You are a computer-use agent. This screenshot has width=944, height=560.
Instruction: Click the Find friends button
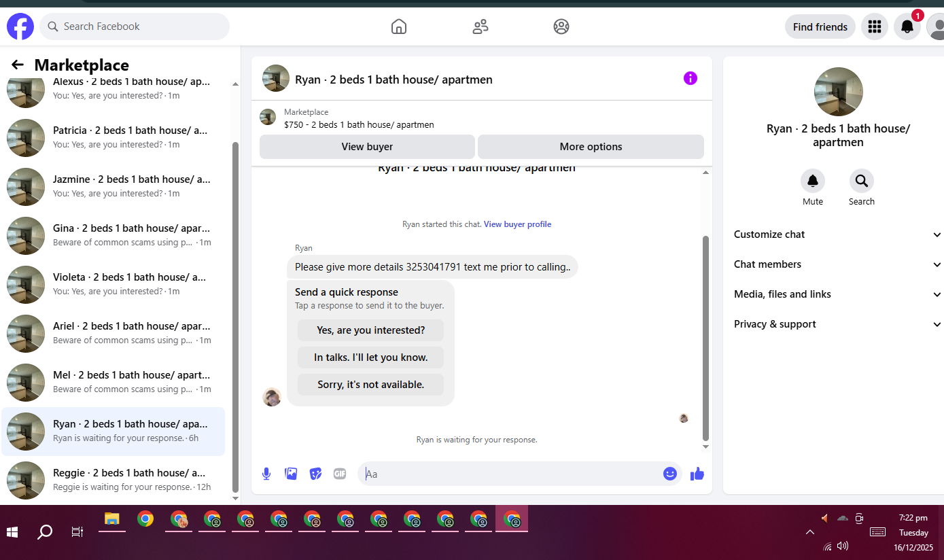pyautogui.click(x=820, y=27)
